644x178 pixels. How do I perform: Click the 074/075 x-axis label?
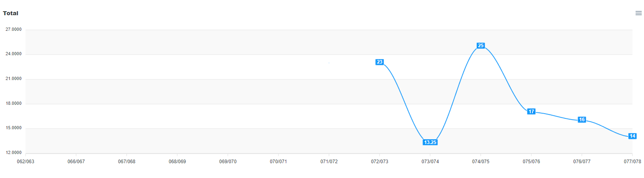click(x=481, y=162)
